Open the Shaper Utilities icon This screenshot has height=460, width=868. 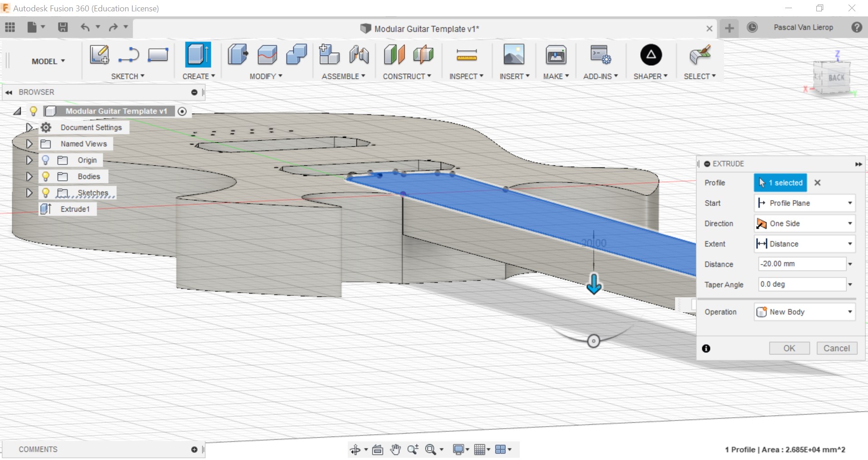click(651, 55)
